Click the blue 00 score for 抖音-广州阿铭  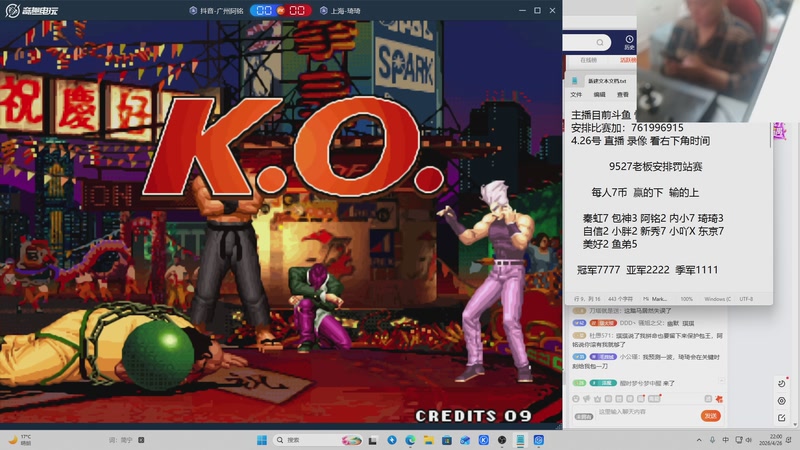264,10
